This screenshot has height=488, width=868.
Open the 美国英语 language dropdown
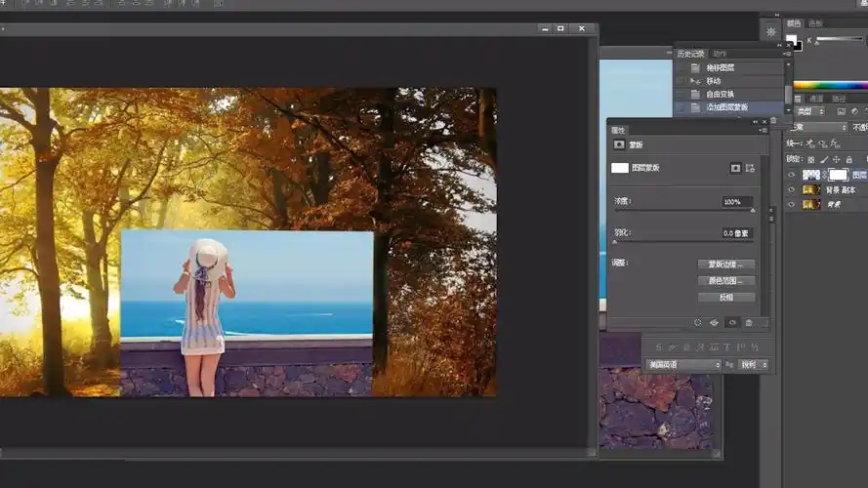pyautogui.click(x=682, y=365)
